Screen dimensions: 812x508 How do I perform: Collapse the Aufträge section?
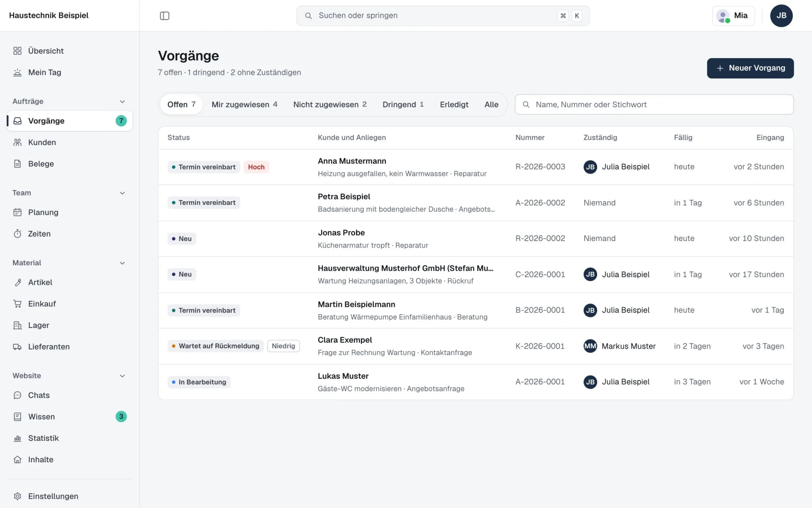coord(122,102)
